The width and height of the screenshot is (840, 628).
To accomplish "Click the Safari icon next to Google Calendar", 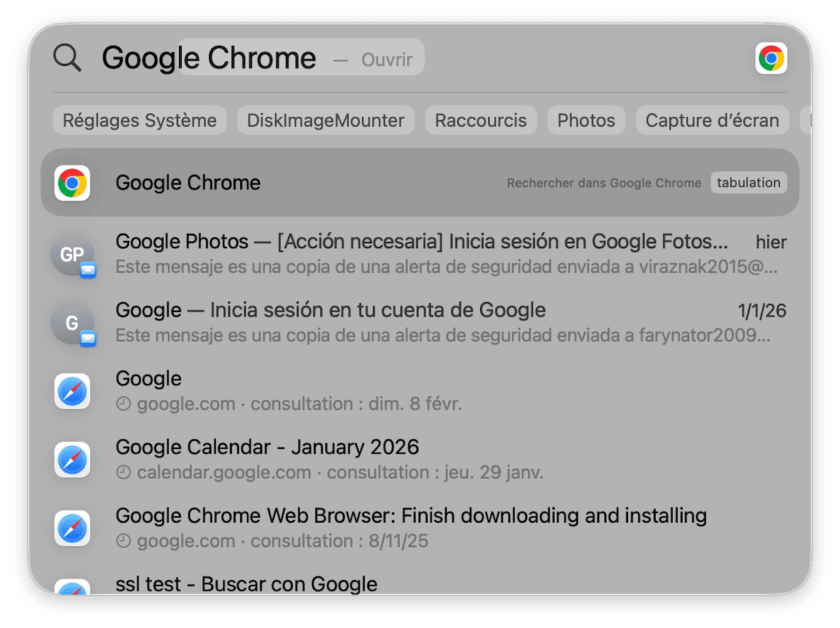I will (x=72, y=460).
